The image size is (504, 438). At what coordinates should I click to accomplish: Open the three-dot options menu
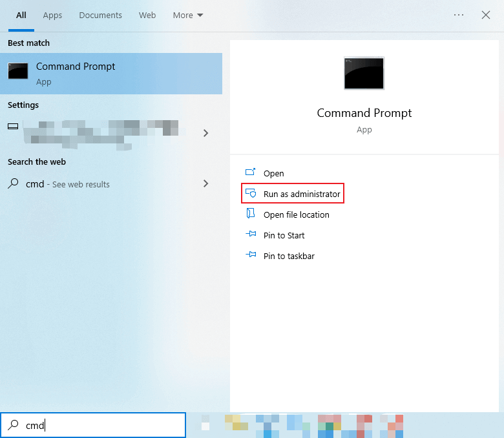tap(458, 15)
